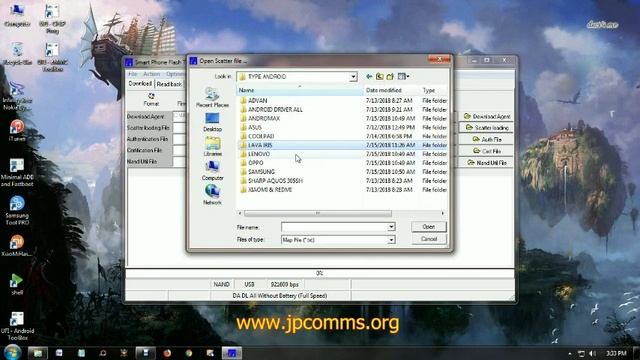Go to Computer in dialog sidebar
The image size is (640, 360).
click(x=212, y=171)
